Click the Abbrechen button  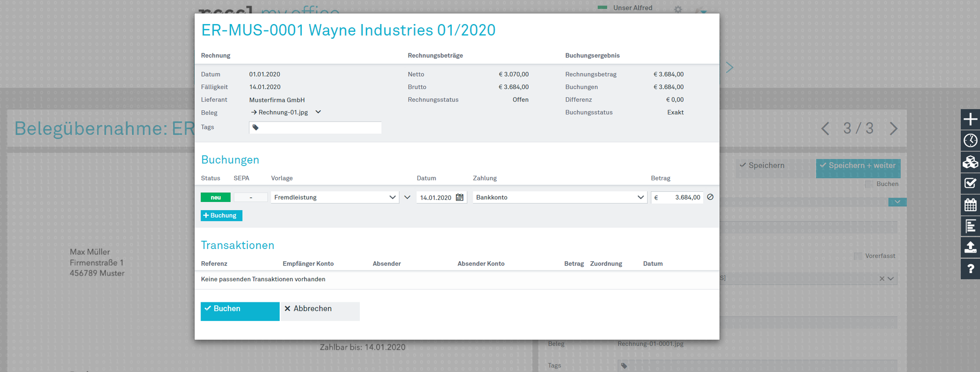[319, 311]
